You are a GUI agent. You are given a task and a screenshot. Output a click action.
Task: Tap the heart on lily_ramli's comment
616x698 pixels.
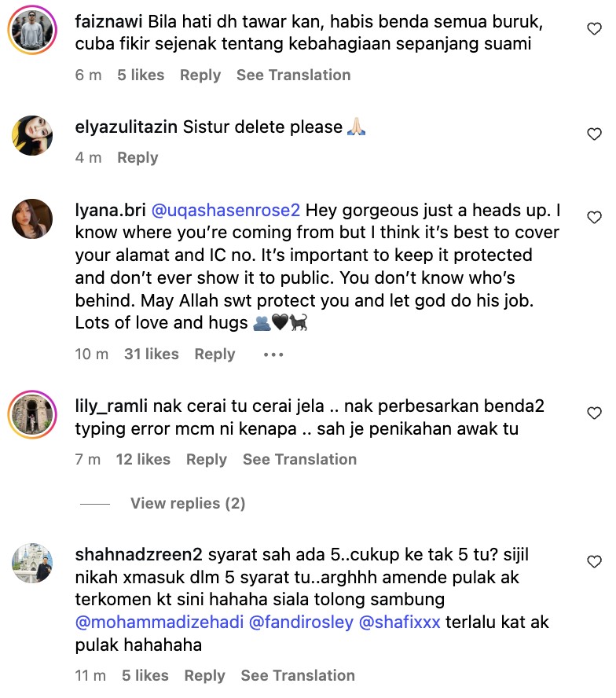point(595,413)
